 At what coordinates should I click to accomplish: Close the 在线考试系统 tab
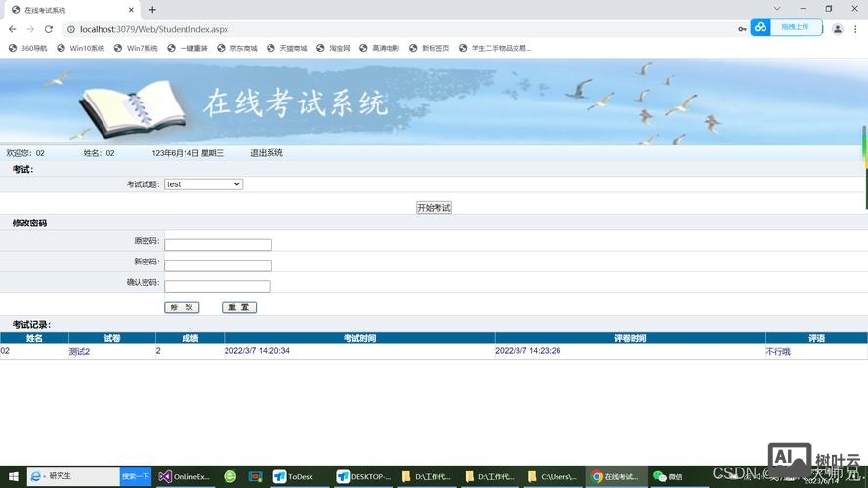(131, 10)
